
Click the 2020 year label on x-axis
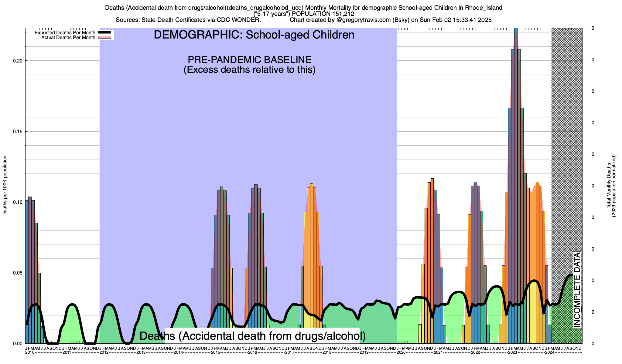[401, 352]
